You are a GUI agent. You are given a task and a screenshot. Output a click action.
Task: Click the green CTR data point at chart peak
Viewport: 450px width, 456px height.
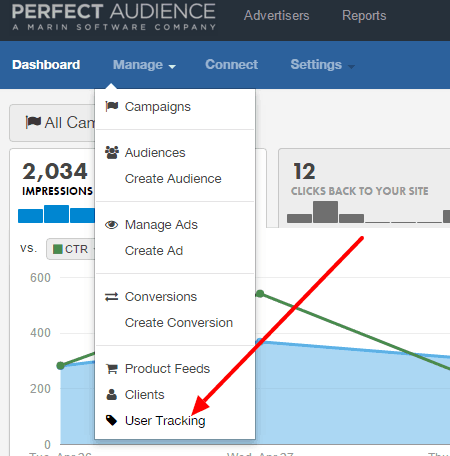coord(260,294)
